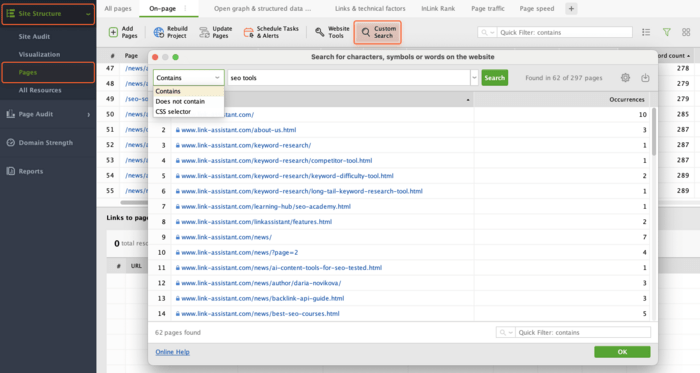
Task: Click the Add Pages toolbar icon
Action: [113, 32]
